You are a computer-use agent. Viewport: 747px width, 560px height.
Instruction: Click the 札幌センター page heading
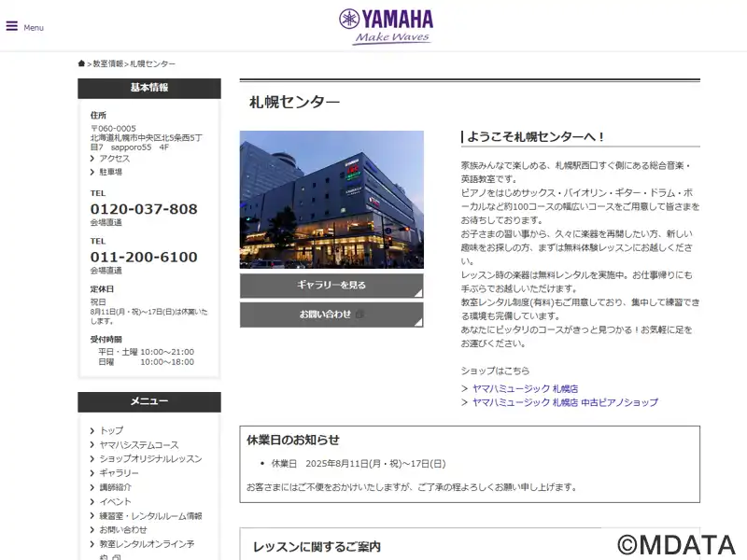(x=294, y=102)
